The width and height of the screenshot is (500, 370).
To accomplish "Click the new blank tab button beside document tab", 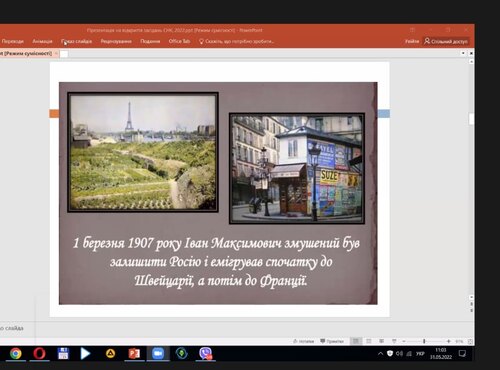I will coord(64,54).
